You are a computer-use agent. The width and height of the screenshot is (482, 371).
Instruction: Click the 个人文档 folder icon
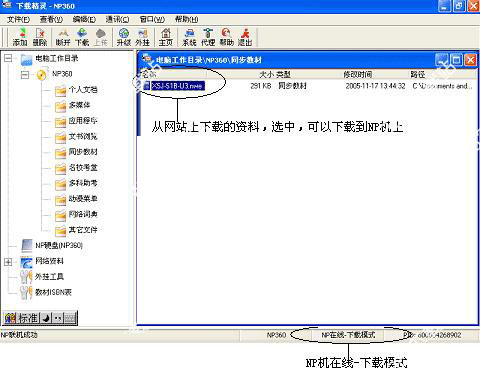pyautogui.click(x=60, y=90)
